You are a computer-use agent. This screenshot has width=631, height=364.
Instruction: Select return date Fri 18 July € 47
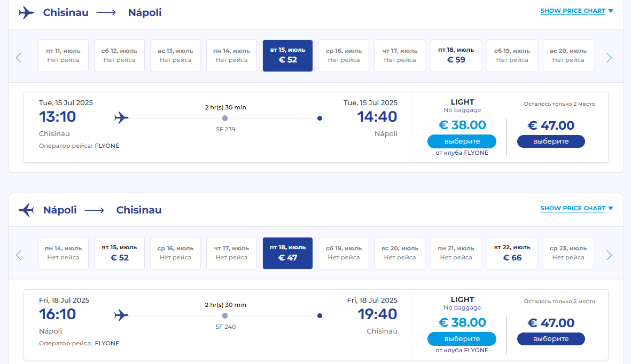coord(288,253)
